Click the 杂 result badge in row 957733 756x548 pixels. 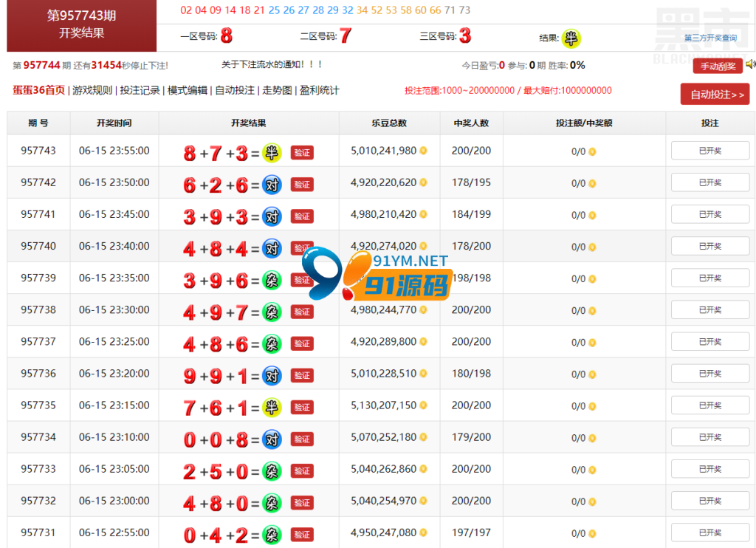pos(272,471)
